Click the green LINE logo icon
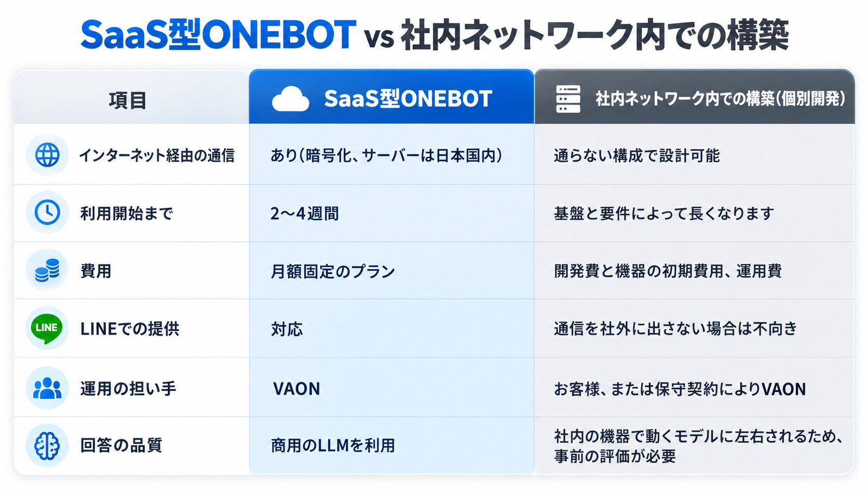Viewport: 868px width, 489px height. pos(47,328)
